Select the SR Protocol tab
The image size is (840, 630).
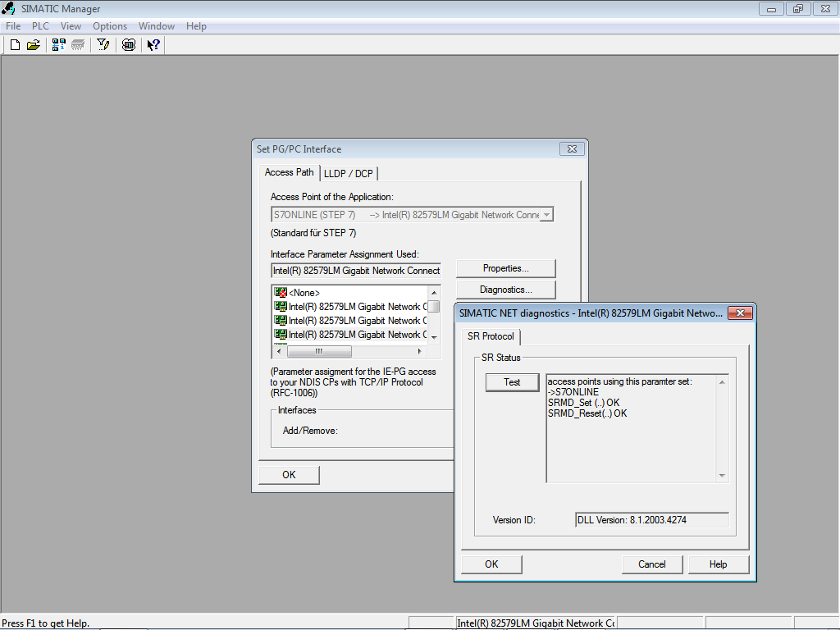pyautogui.click(x=491, y=336)
